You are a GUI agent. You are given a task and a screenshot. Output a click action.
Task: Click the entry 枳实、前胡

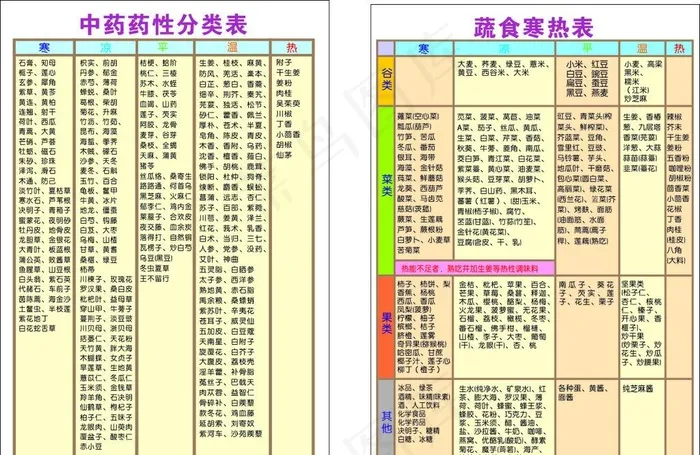tap(98, 63)
